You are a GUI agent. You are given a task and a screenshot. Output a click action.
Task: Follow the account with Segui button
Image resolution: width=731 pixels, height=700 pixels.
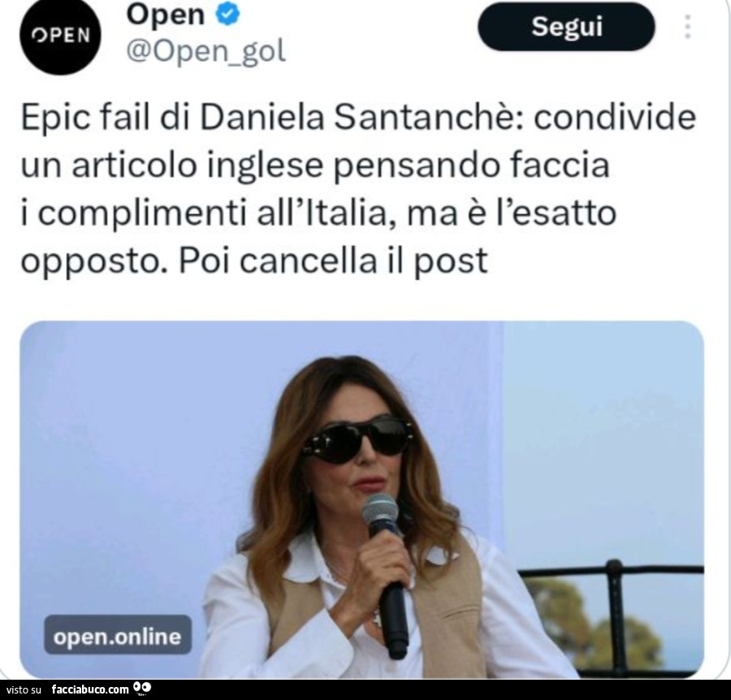coord(566,27)
